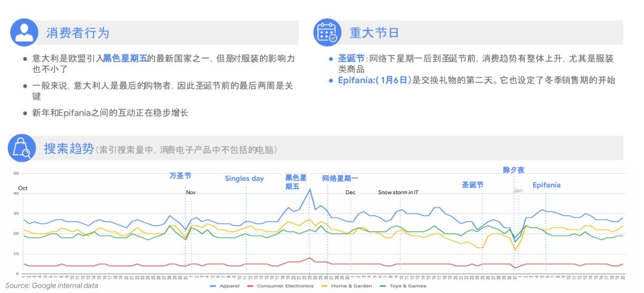This screenshot has width=644, height=293.
Task: Click the consumer behavior person icon
Action: click(x=24, y=32)
